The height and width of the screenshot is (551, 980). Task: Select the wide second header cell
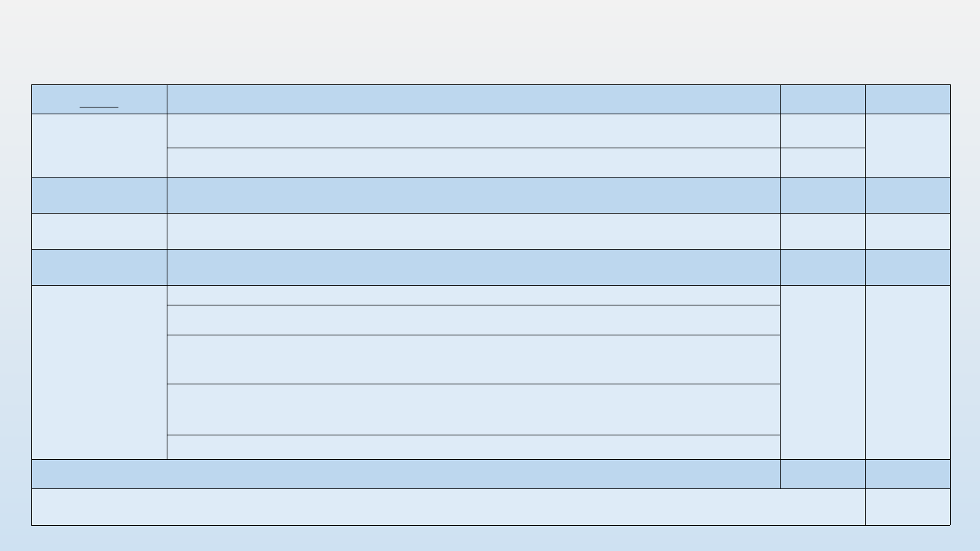(x=473, y=99)
